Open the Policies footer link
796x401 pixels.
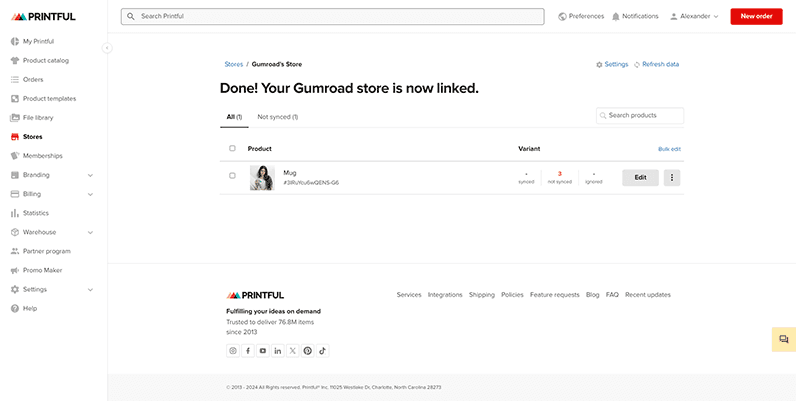click(512, 295)
